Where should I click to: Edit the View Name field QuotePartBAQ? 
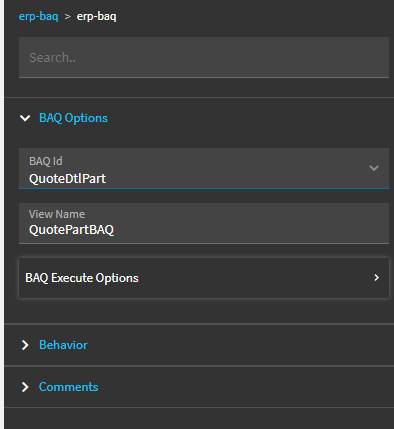click(x=204, y=223)
